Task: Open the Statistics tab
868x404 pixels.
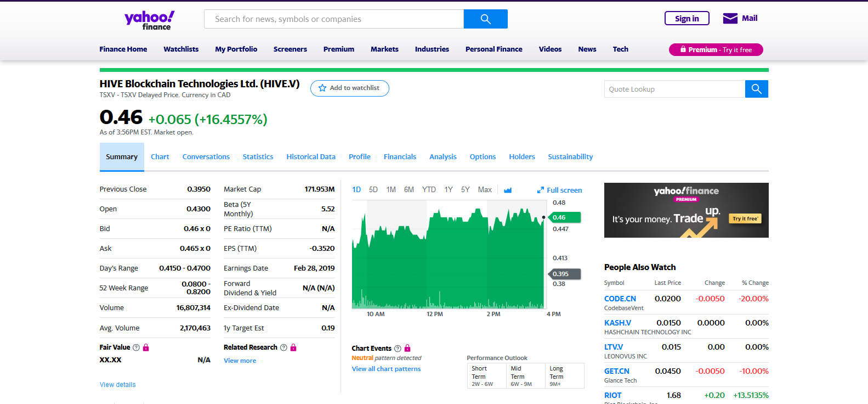Action: click(x=258, y=157)
